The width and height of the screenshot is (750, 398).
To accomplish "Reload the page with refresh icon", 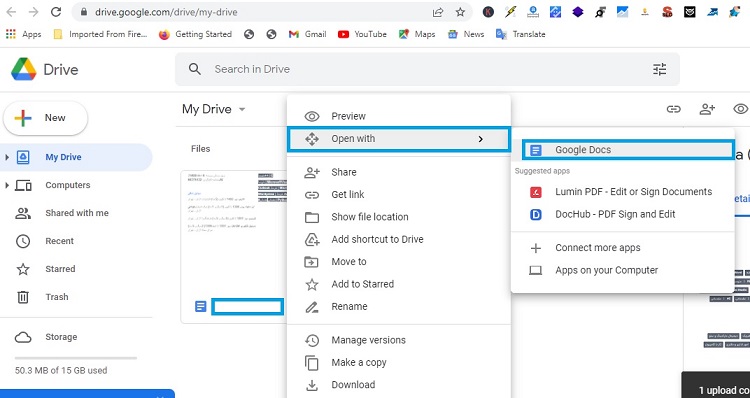I will (56, 12).
